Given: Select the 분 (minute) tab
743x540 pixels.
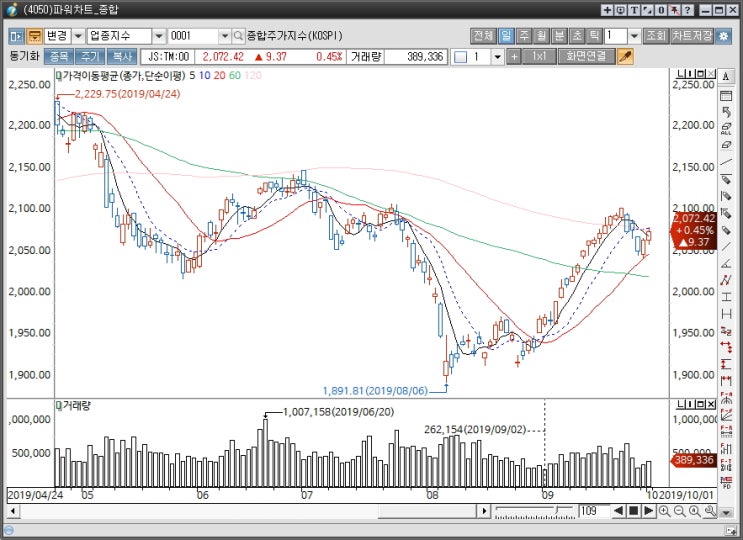Looking at the screenshot, I should [559, 36].
